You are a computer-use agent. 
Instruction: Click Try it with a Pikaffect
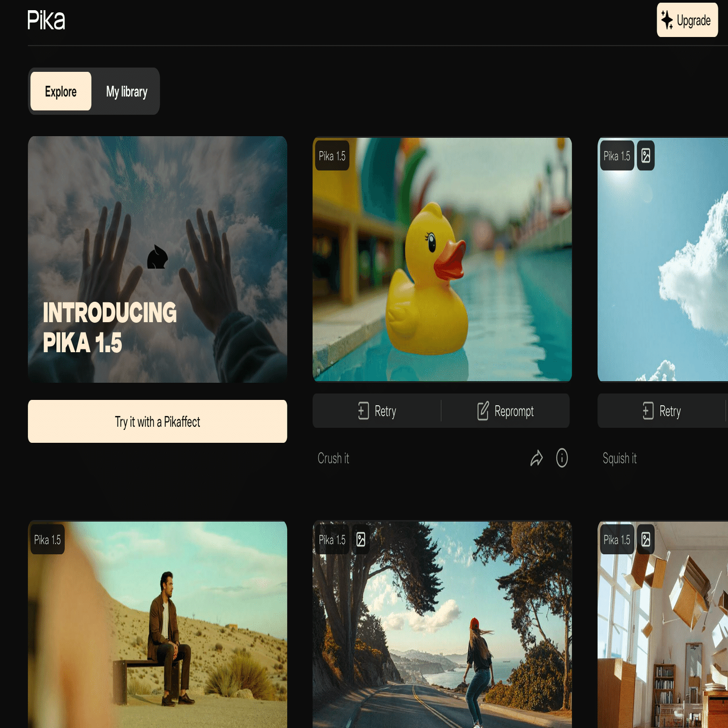(158, 421)
